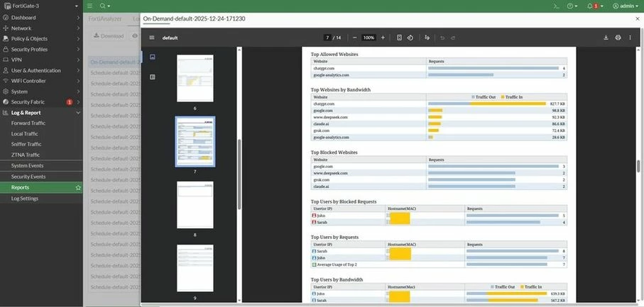Click the PDF document vertical scrollbar thumb
The image size is (644, 307).
coord(638,166)
